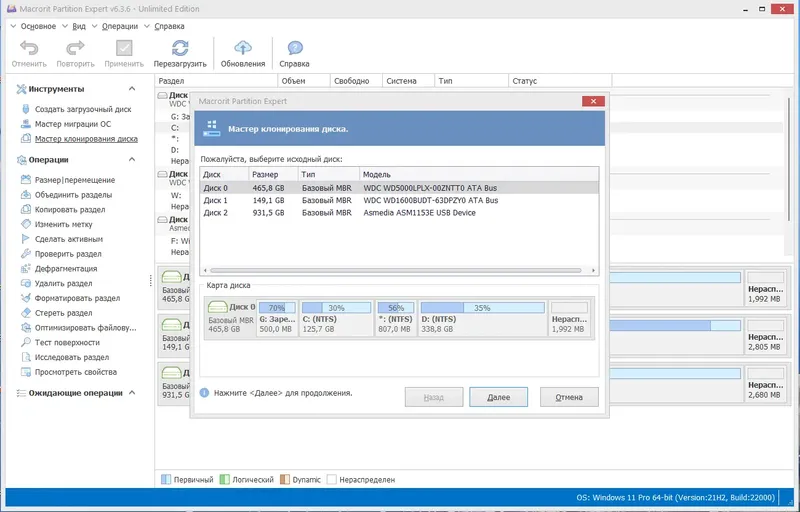Run Тест поверхности operation
800x512 pixels.
pos(67,343)
